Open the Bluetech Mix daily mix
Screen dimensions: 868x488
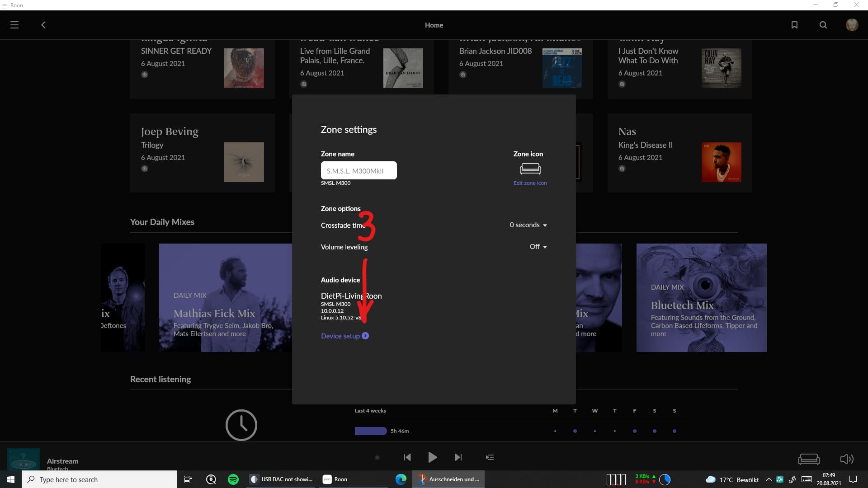click(x=702, y=298)
